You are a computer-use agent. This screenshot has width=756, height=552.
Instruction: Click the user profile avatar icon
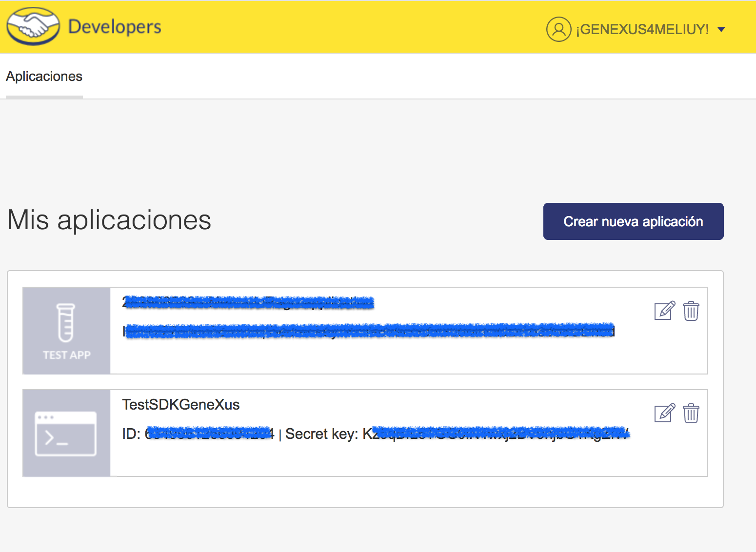(x=558, y=29)
